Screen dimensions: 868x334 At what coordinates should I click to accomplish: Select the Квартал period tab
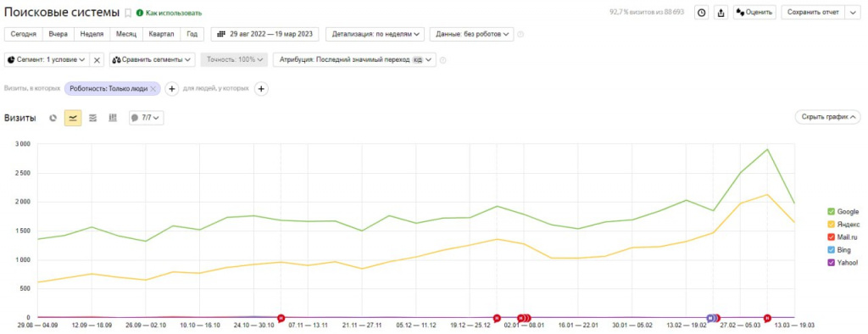coord(162,34)
